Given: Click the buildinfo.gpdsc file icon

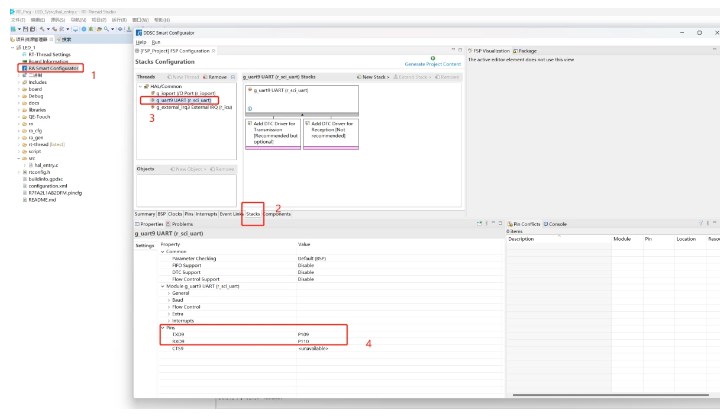Looking at the screenshot, I should [x=25, y=179].
